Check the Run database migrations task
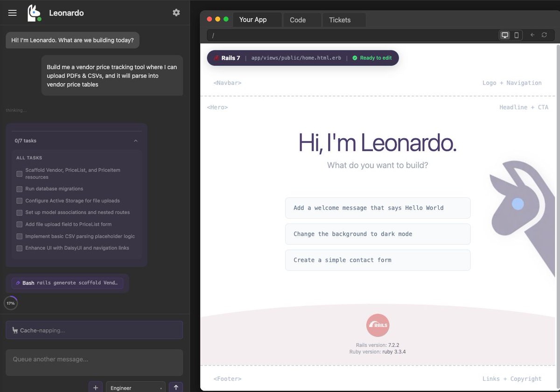 [20, 189]
